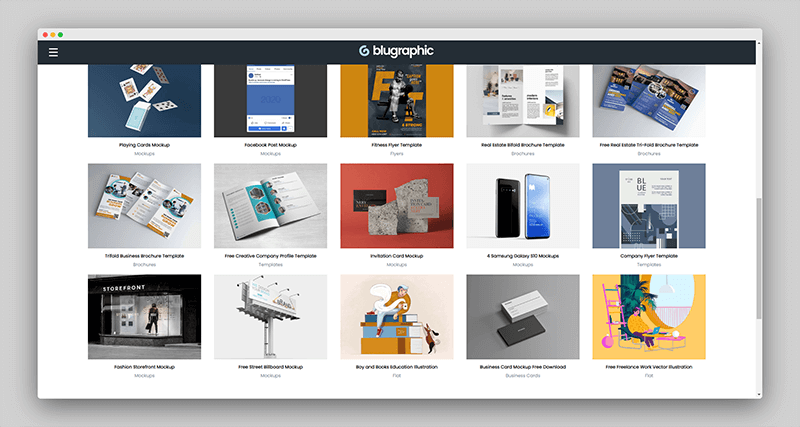The height and width of the screenshot is (427, 800).
Task: Open Playing Cards Mockup thumbnail
Action: click(144, 101)
